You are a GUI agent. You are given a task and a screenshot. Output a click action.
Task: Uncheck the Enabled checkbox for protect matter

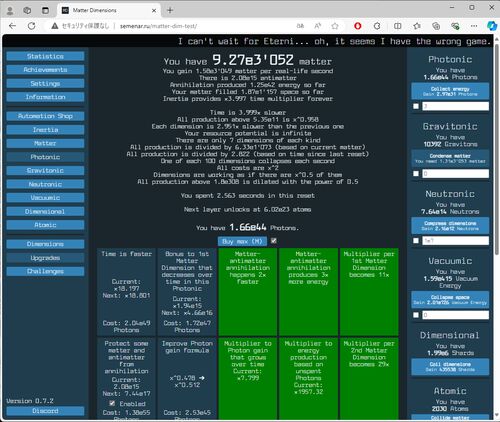(112, 403)
